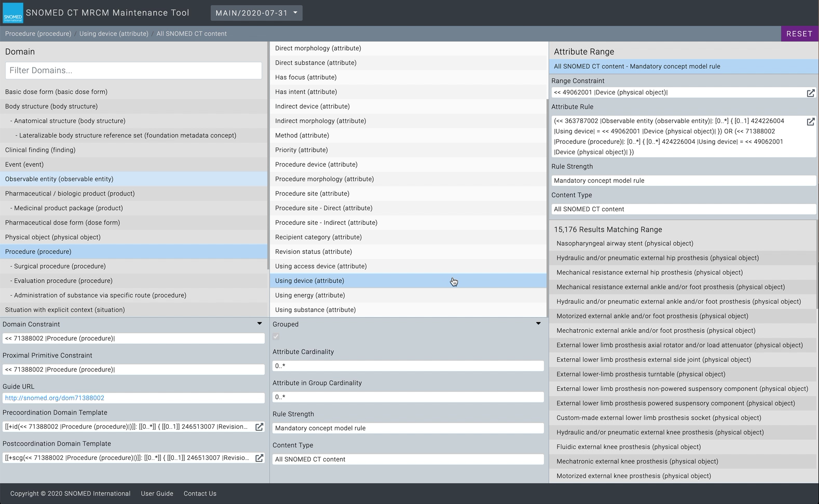Click Procedure (procedure) breadcrumb
Image resolution: width=819 pixels, height=504 pixels.
click(38, 34)
